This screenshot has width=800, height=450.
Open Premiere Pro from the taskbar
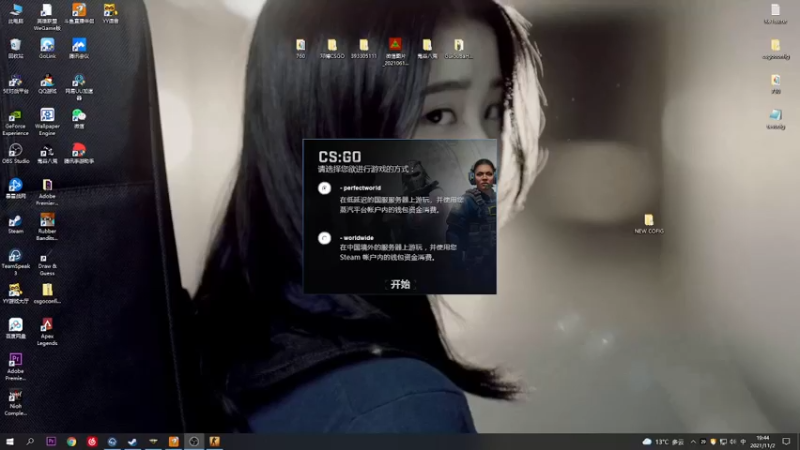tap(51, 441)
